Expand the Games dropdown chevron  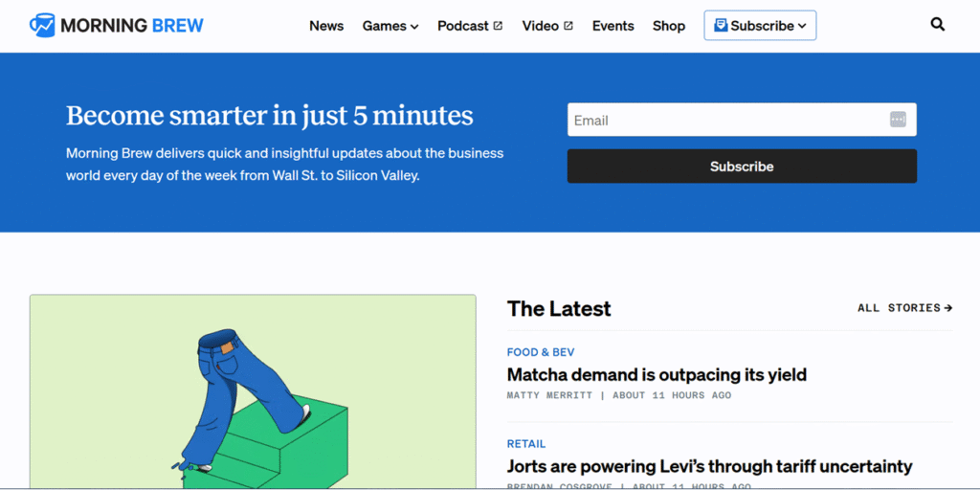point(413,27)
